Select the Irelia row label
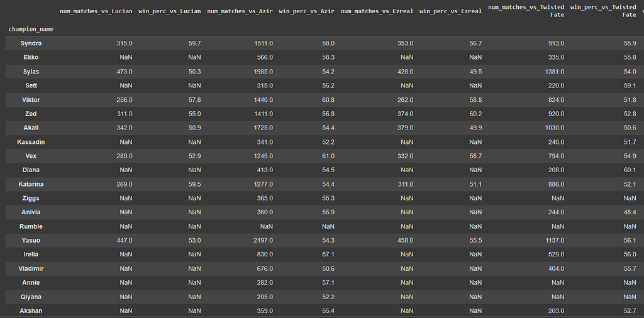644x318 pixels. click(x=31, y=255)
